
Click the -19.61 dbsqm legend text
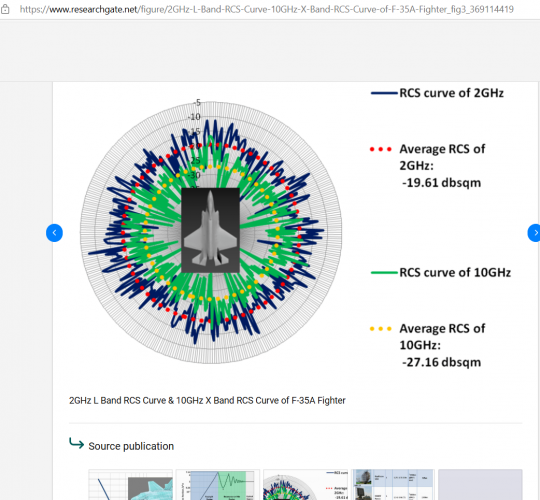point(441,183)
